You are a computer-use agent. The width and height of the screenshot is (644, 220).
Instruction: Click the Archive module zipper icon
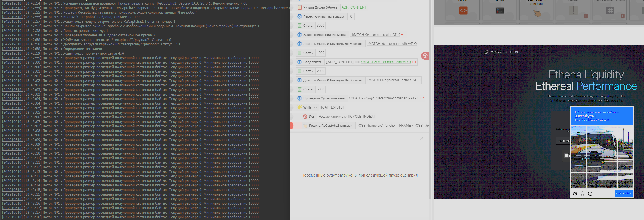click(573, 11)
